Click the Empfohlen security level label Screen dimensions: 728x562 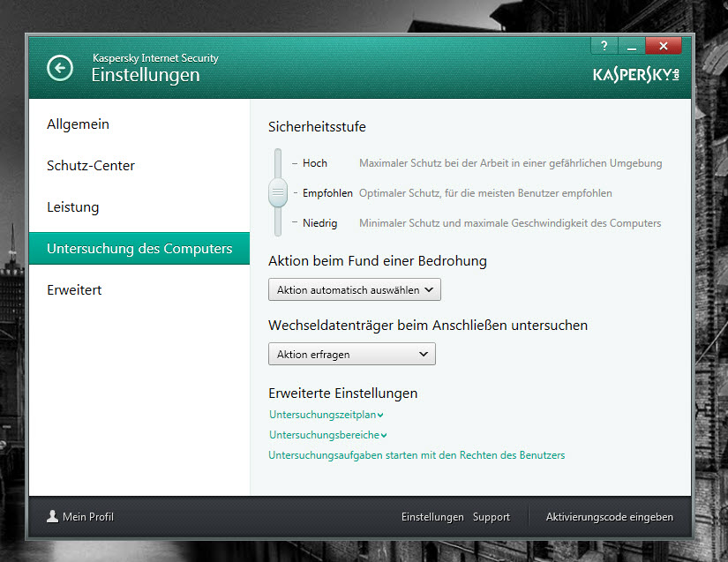coord(327,193)
